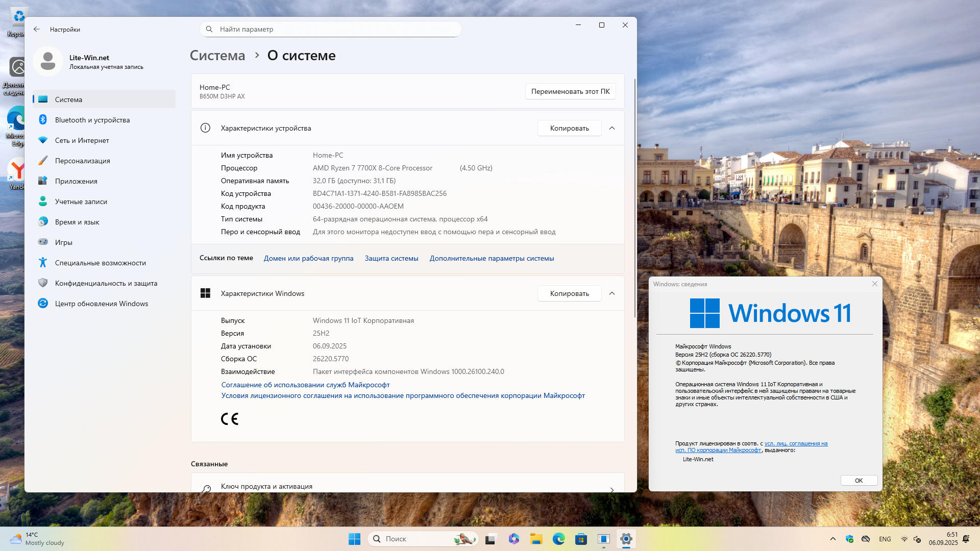Image resolution: width=980 pixels, height=551 pixels.
Task: Open Дополнительные параметры системы link
Action: tap(492, 258)
